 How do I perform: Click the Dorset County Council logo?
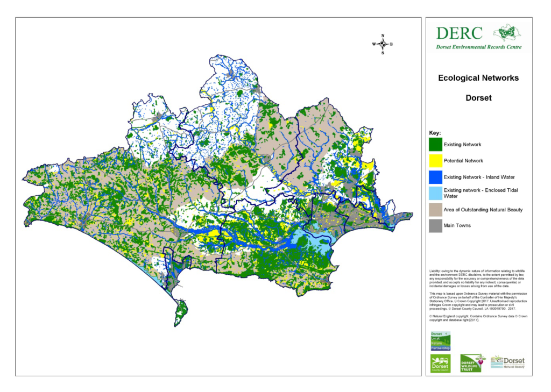coord(440,364)
